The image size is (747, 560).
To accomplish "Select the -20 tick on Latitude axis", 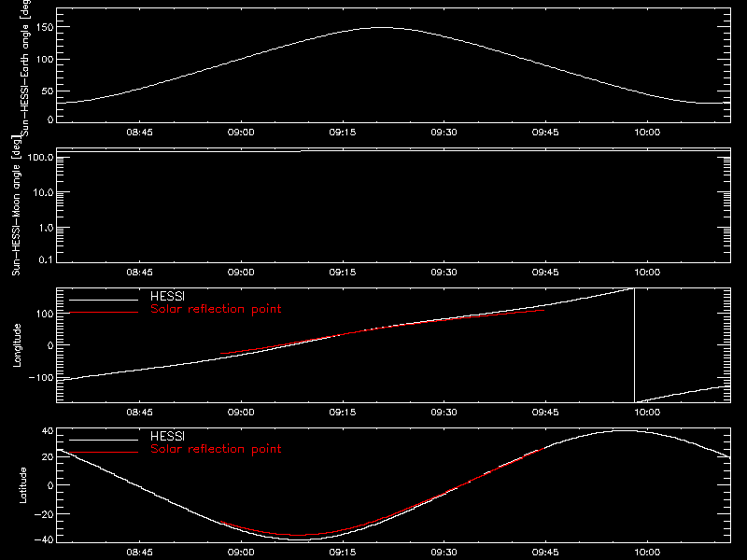I will (44, 514).
